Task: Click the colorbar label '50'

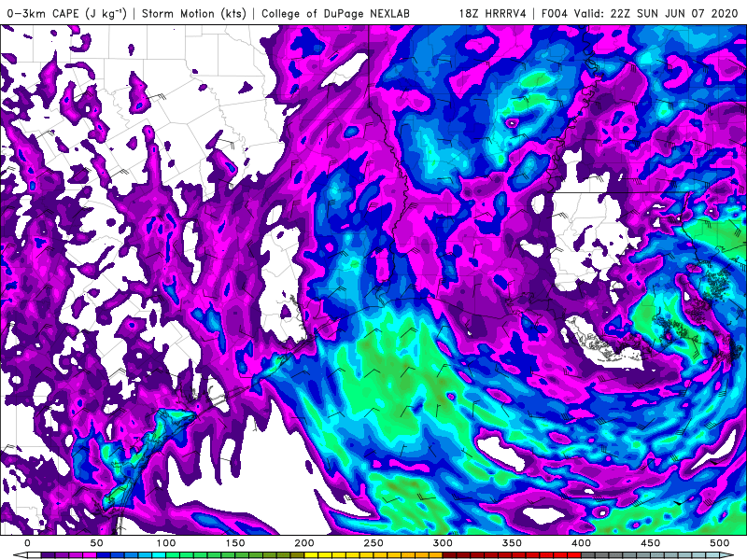Action: click(97, 543)
